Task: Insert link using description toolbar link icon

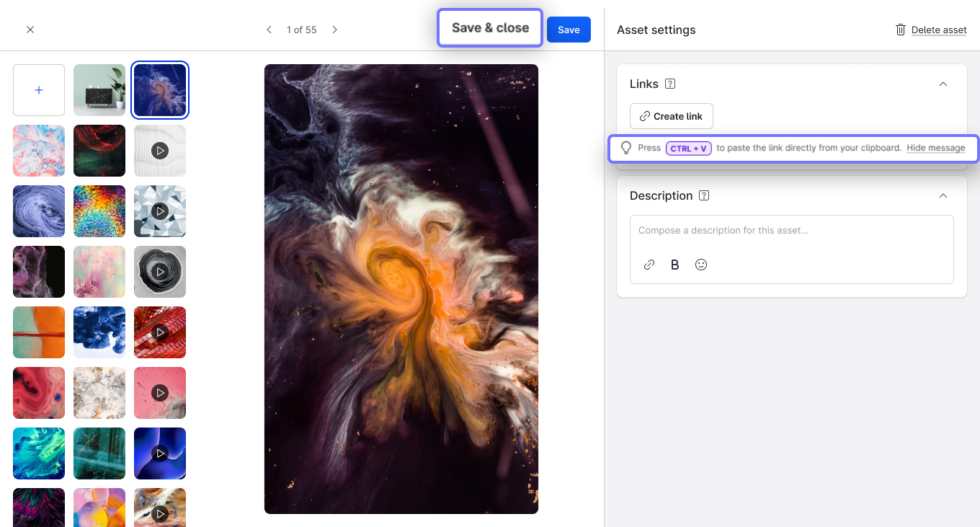Action: (x=649, y=265)
